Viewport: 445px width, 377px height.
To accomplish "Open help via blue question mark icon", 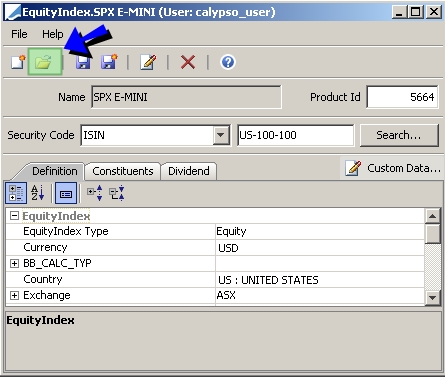I will click(228, 62).
